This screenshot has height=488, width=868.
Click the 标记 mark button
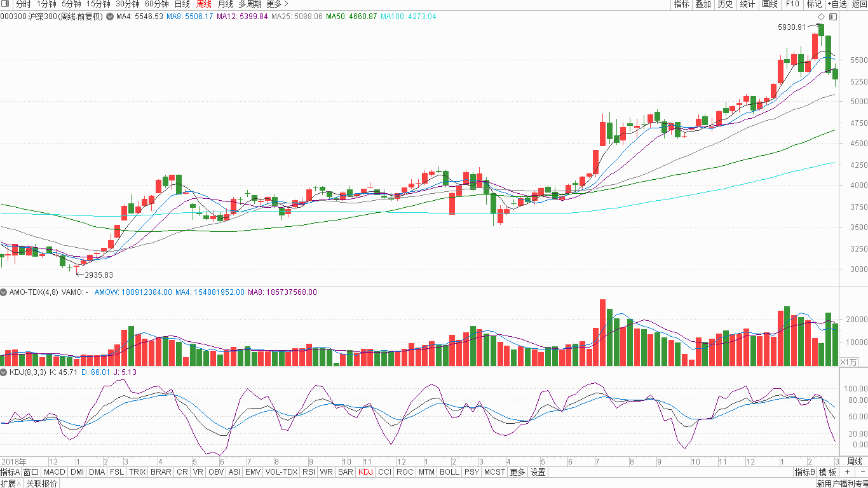pyautogui.click(x=814, y=4)
